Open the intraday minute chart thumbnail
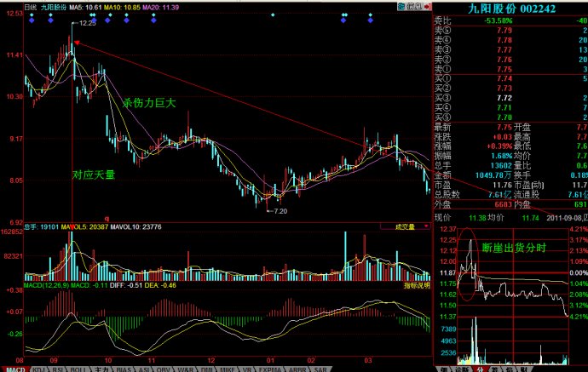This screenshot has width=588, height=372. coord(510,298)
